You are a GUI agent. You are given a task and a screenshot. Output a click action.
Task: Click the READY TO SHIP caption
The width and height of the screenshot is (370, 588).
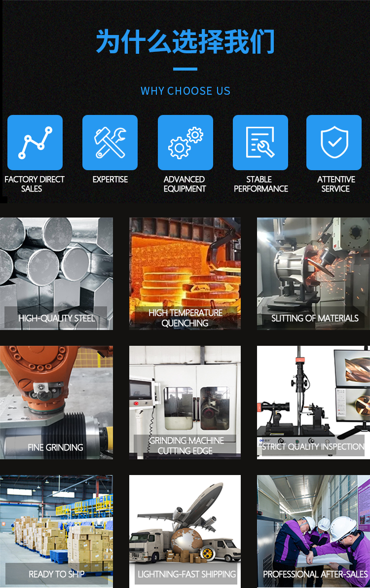(56, 574)
